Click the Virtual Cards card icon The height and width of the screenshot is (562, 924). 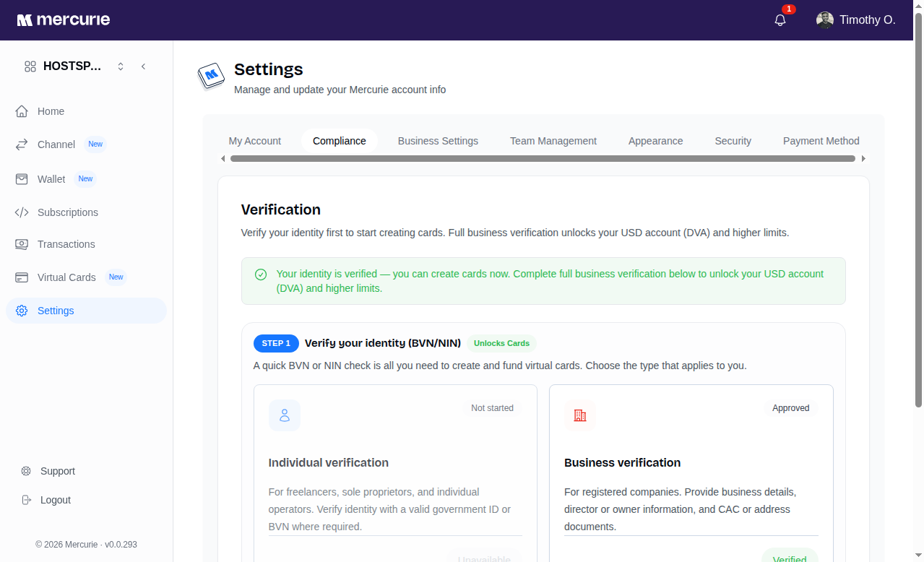(x=22, y=277)
